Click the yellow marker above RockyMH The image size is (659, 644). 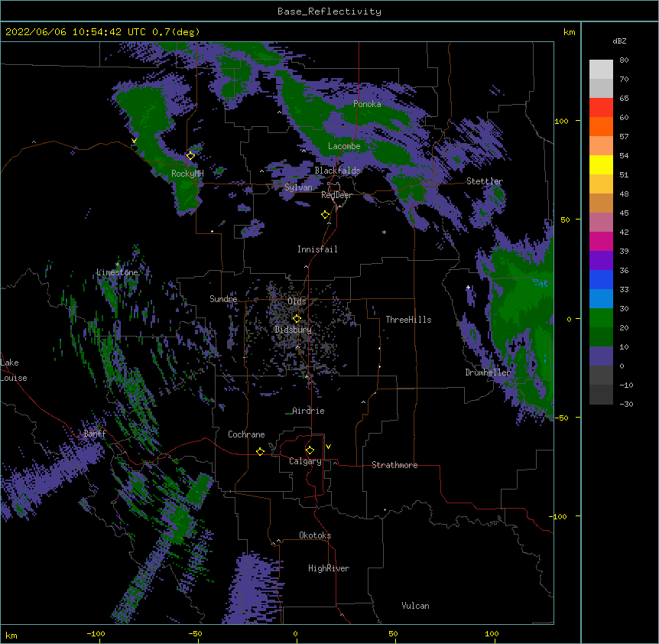(190, 156)
